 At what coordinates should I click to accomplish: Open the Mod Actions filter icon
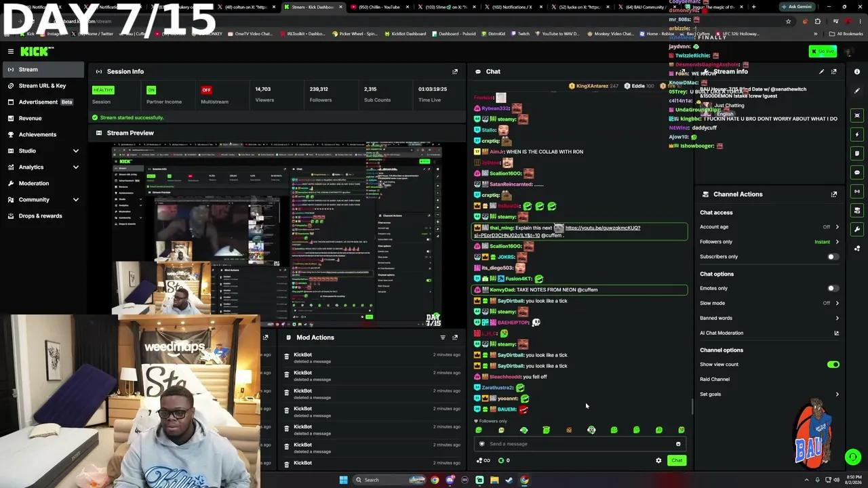pyautogui.click(x=443, y=338)
